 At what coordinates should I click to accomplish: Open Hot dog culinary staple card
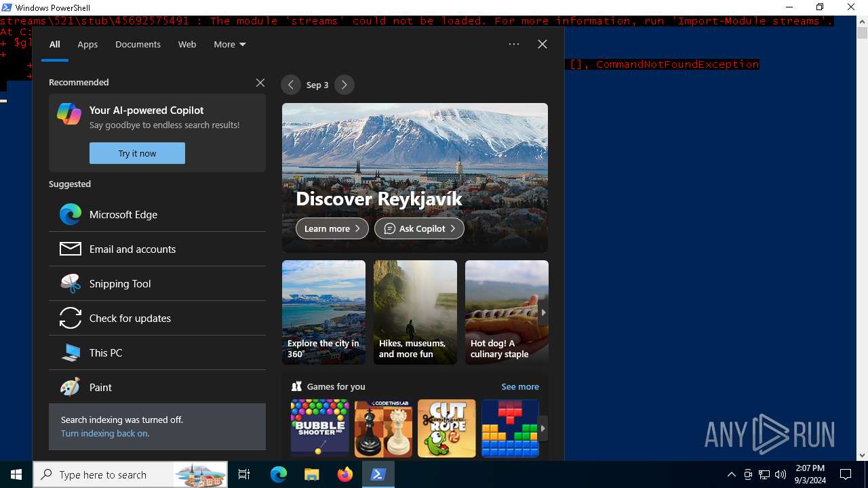507,312
